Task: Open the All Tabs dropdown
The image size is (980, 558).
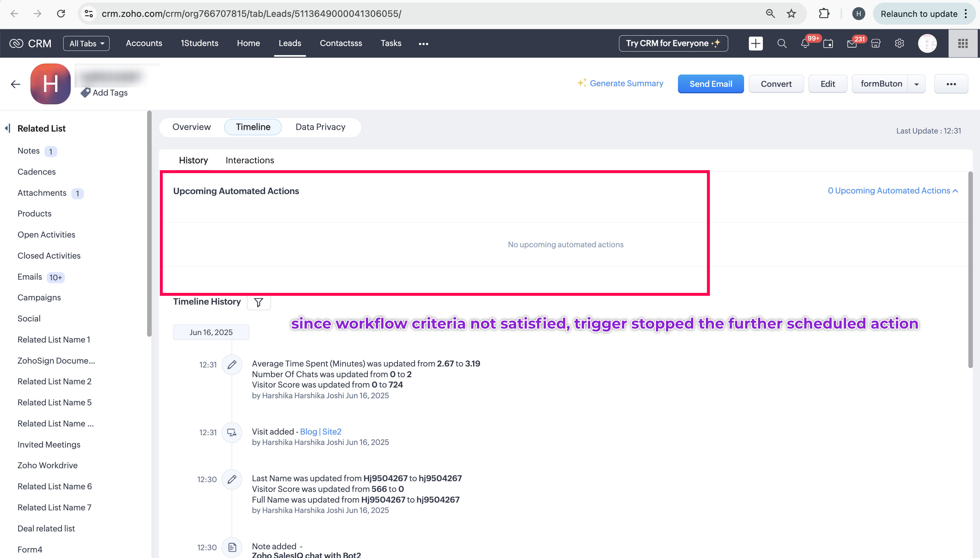Action: [86, 43]
